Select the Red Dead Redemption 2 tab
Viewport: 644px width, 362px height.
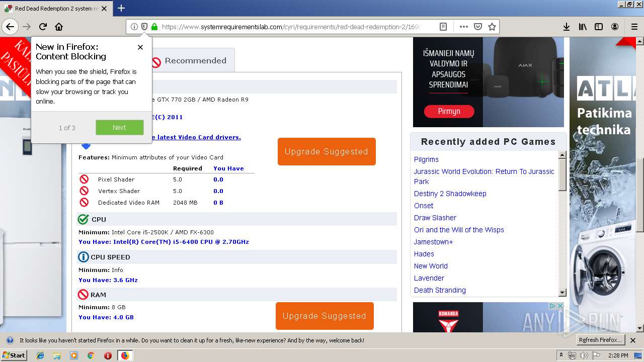56,9
